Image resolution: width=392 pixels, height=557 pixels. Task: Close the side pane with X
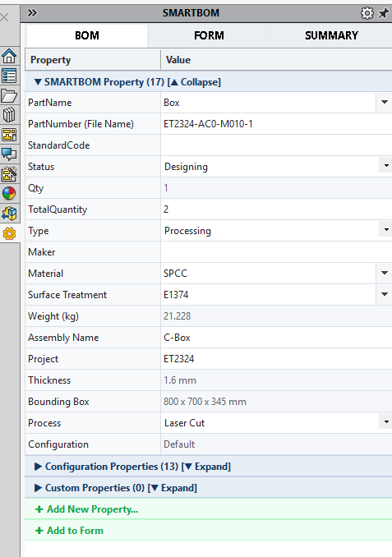pyautogui.click(x=5, y=17)
